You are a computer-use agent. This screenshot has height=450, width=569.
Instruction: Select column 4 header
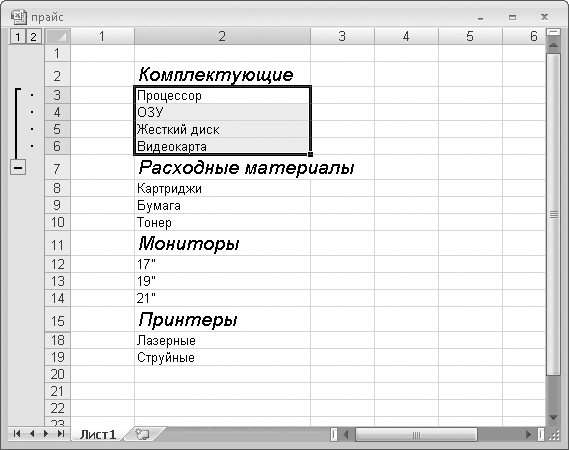point(406,36)
